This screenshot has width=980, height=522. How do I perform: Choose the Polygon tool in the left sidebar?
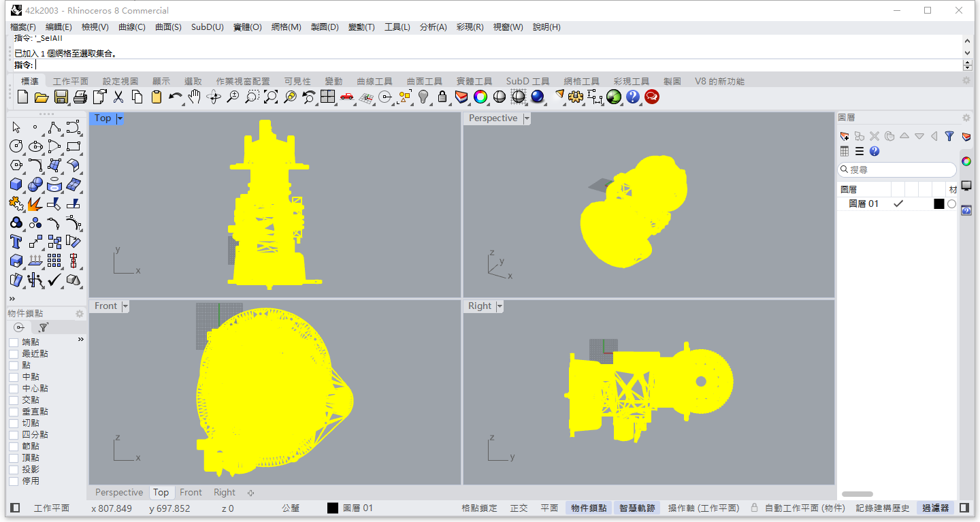point(16,165)
